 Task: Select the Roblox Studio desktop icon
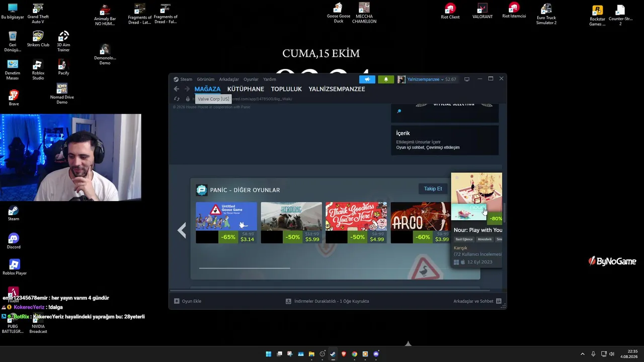pyautogui.click(x=38, y=70)
